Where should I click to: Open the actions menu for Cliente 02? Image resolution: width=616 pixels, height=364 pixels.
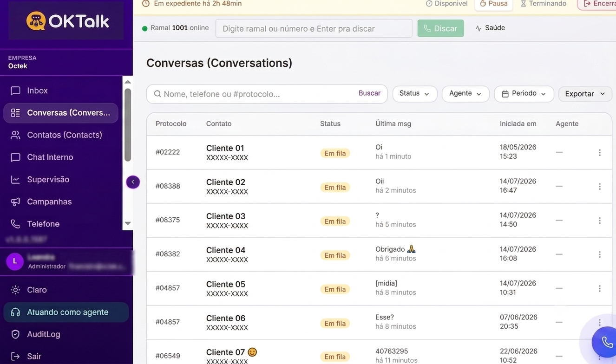(x=600, y=186)
